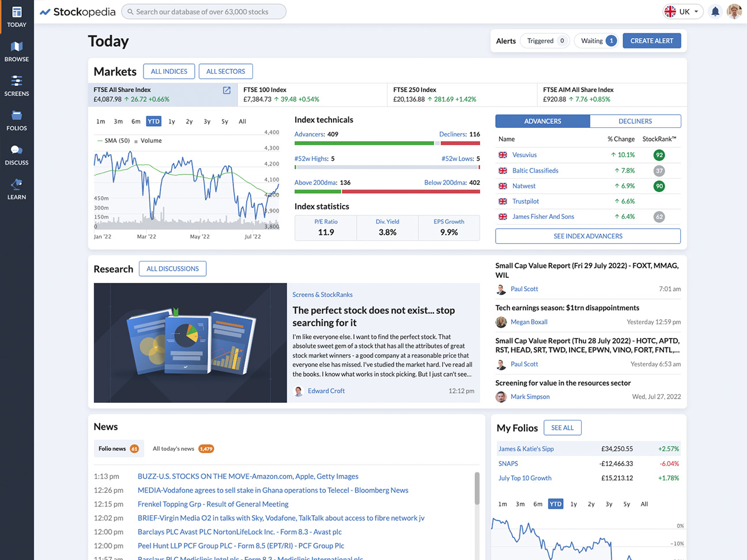
Task: Select FTSE AIM All Share Index tab
Action: pos(612,94)
